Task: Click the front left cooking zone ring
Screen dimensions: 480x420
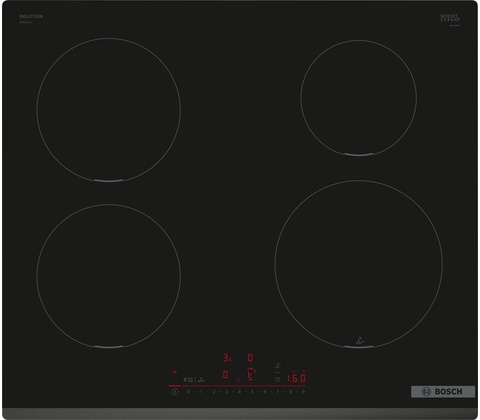Action: click(109, 276)
